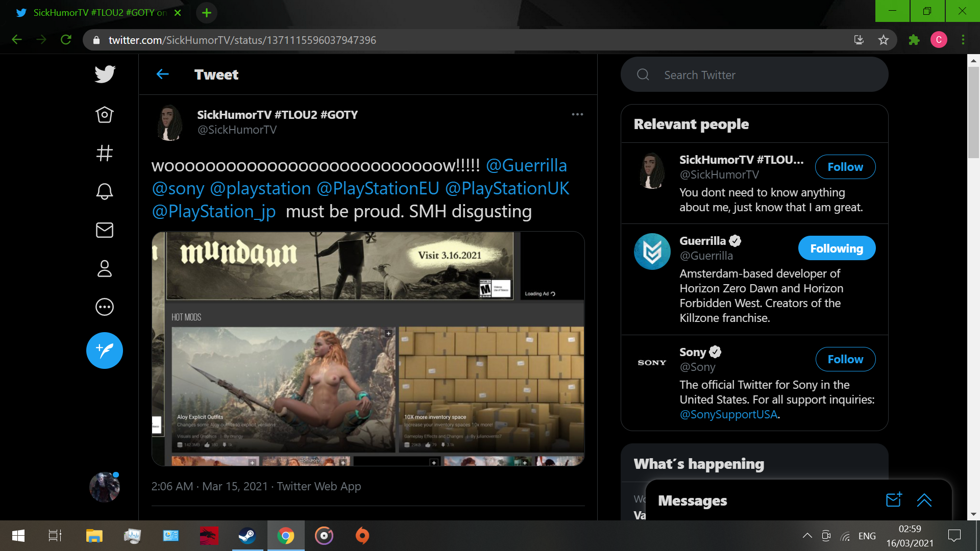The width and height of the screenshot is (980, 551).
Task: Open Sony profile logo avatar
Action: pyautogui.click(x=652, y=363)
